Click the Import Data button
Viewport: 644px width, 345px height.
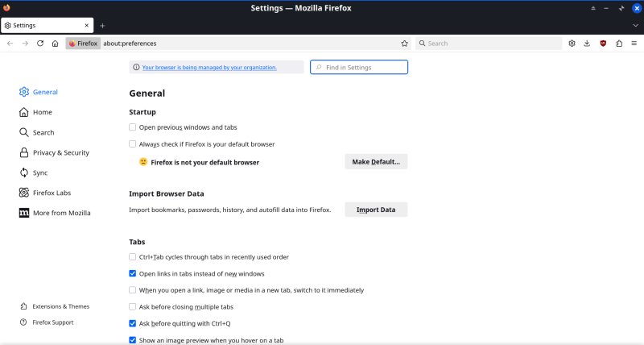coord(376,210)
